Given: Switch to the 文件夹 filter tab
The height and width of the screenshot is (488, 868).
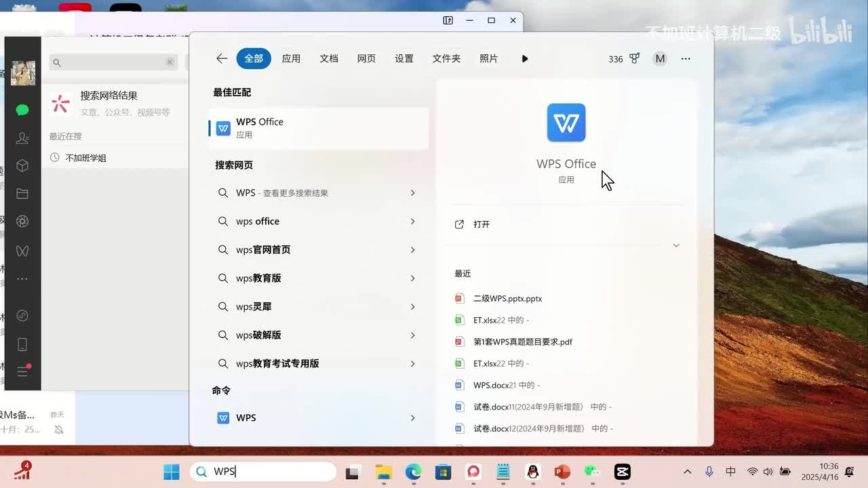Looking at the screenshot, I should (x=447, y=59).
